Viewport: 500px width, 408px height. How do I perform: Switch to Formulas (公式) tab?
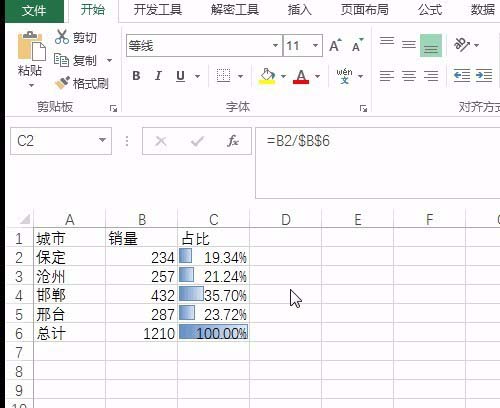pos(430,10)
